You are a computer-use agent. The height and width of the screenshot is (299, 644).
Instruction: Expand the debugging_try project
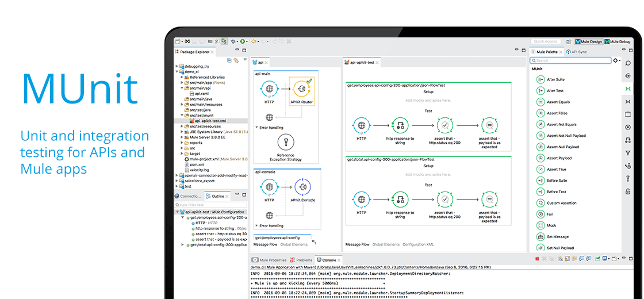(177, 66)
